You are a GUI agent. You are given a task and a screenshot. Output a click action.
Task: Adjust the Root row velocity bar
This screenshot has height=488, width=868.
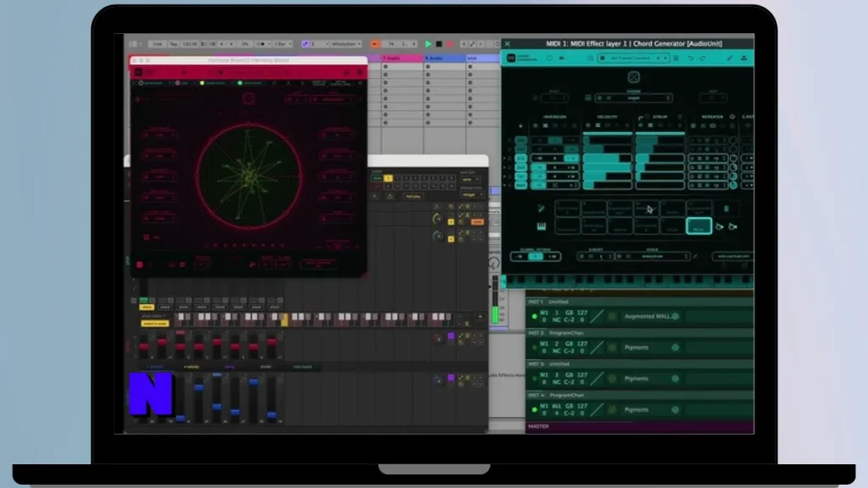607,185
